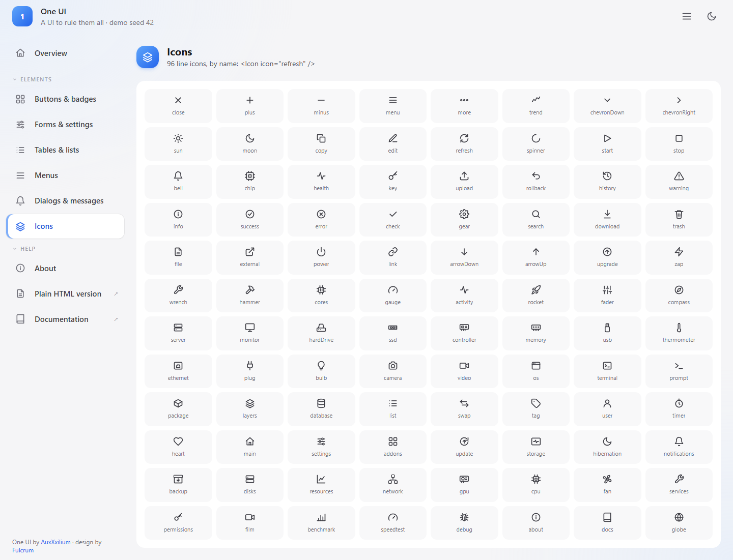733x560 pixels.
Task: Open the Menus page
Action: [65, 175]
